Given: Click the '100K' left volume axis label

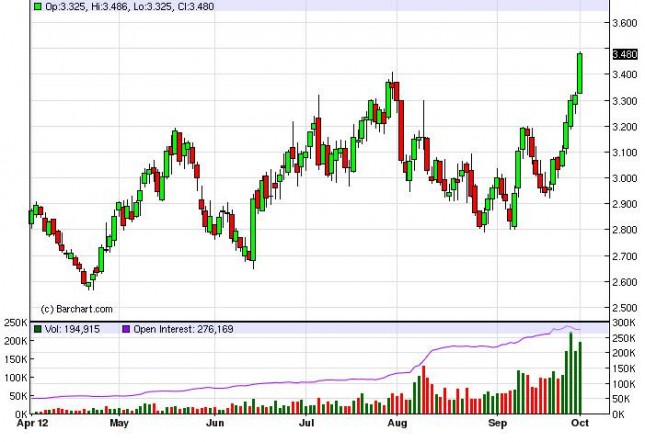Looking at the screenshot, I should 16,377.
